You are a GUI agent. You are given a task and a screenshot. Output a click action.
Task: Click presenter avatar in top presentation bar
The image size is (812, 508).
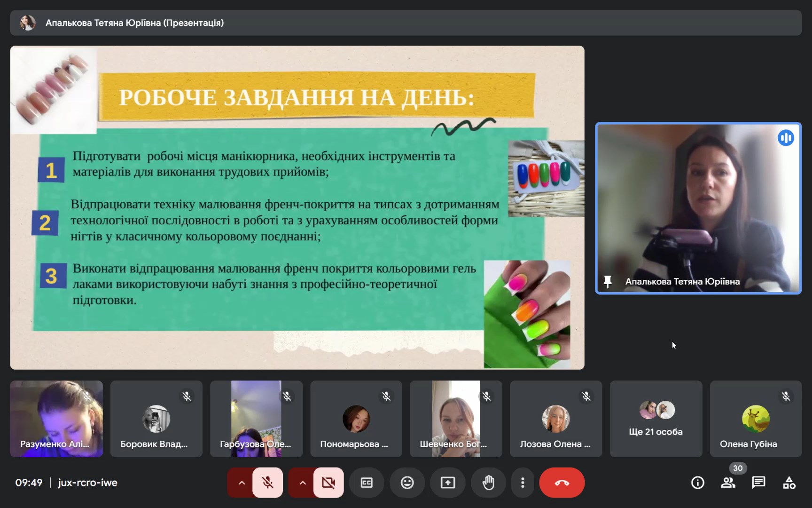click(x=28, y=23)
